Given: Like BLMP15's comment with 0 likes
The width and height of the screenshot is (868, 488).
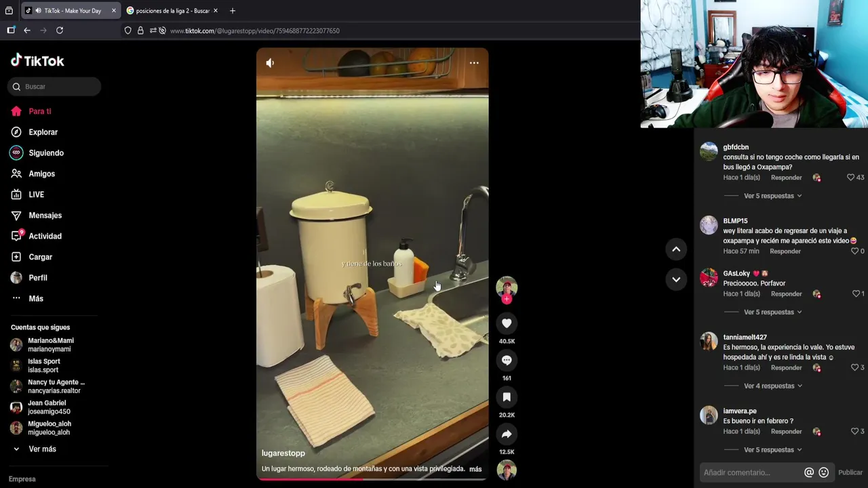Looking at the screenshot, I should (x=854, y=251).
